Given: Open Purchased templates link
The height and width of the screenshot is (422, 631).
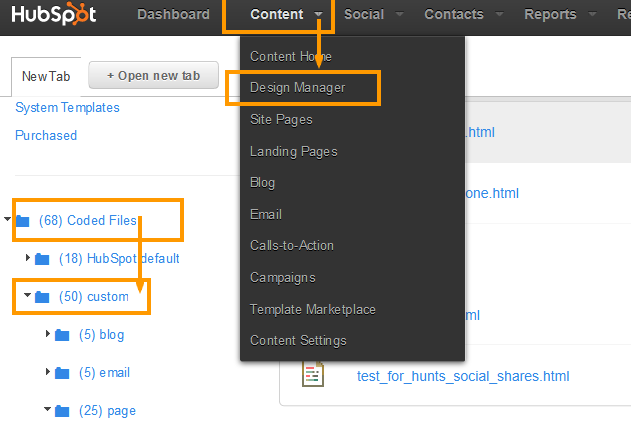Looking at the screenshot, I should 46,135.
